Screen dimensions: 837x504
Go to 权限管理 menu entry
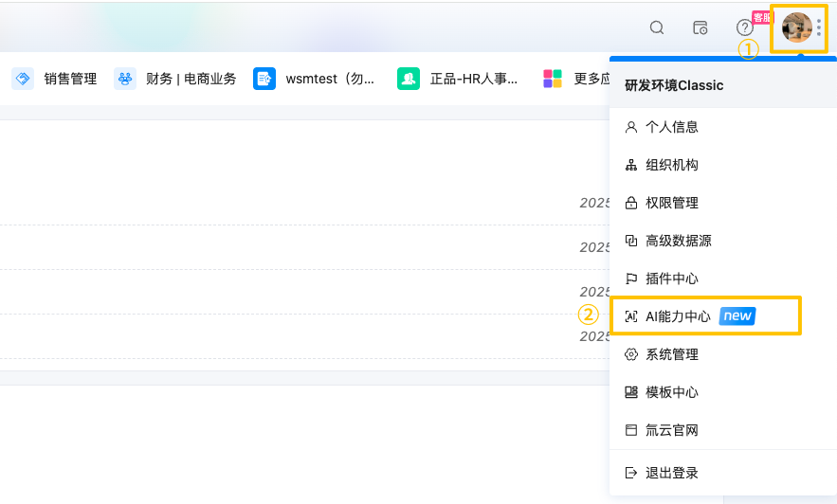tap(671, 203)
